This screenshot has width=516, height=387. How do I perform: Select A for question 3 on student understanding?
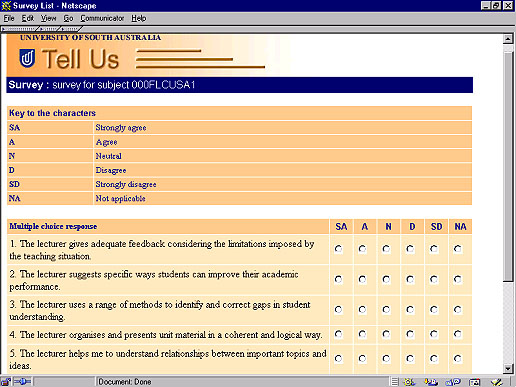362,310
